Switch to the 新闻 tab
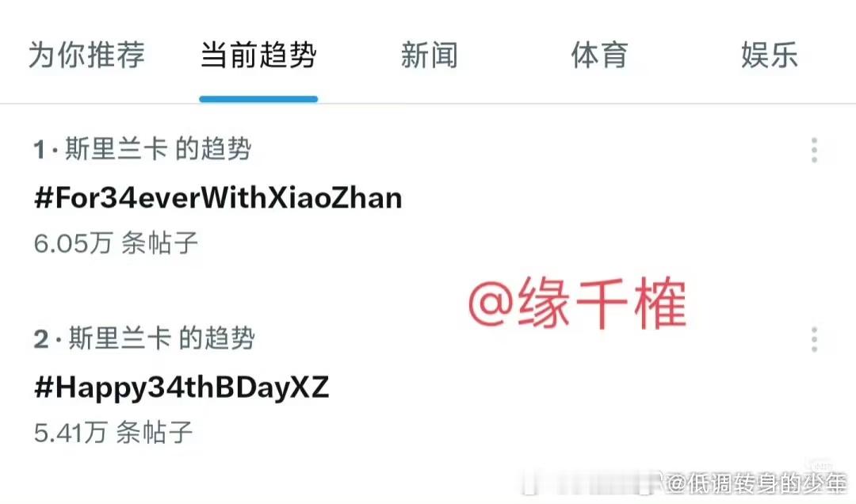This screenshot has height=504, width=856. (x=429, y=55)
